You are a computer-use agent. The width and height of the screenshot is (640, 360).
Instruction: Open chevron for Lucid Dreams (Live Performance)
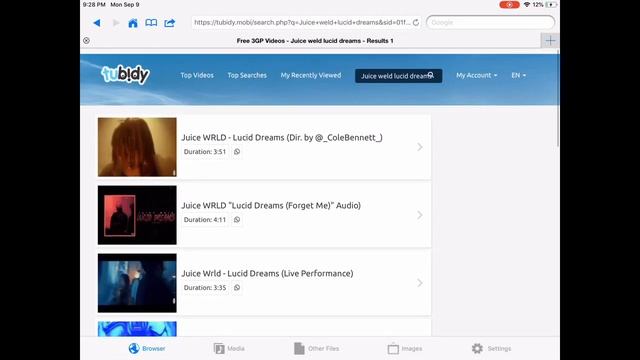click(420, 283)
